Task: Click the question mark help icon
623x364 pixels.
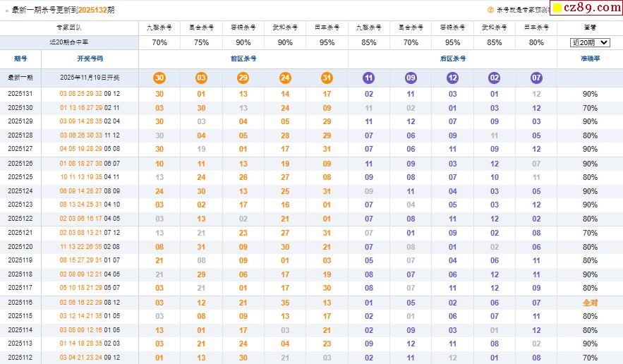Action: click(x=490, y=10)
